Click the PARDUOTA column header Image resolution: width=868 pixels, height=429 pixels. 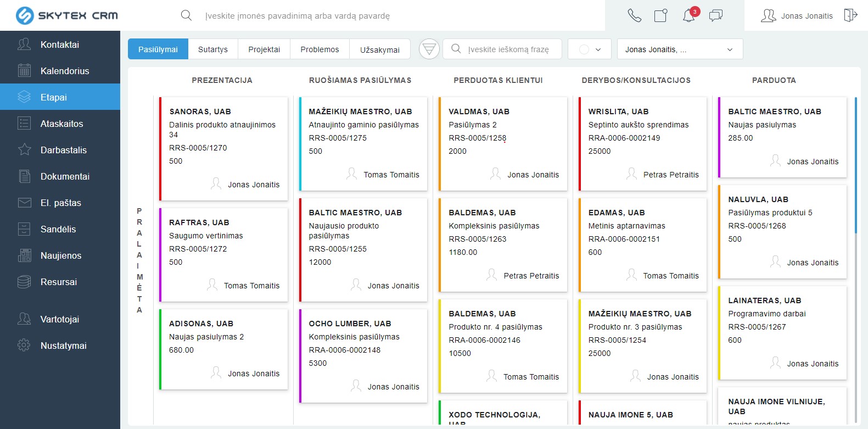(x=774, y=80)
